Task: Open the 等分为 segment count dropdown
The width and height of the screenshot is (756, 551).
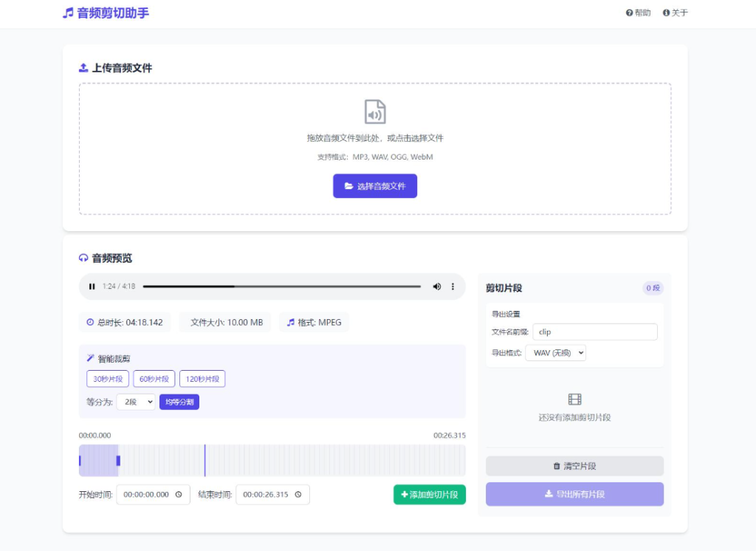Action: coord(136,403)
